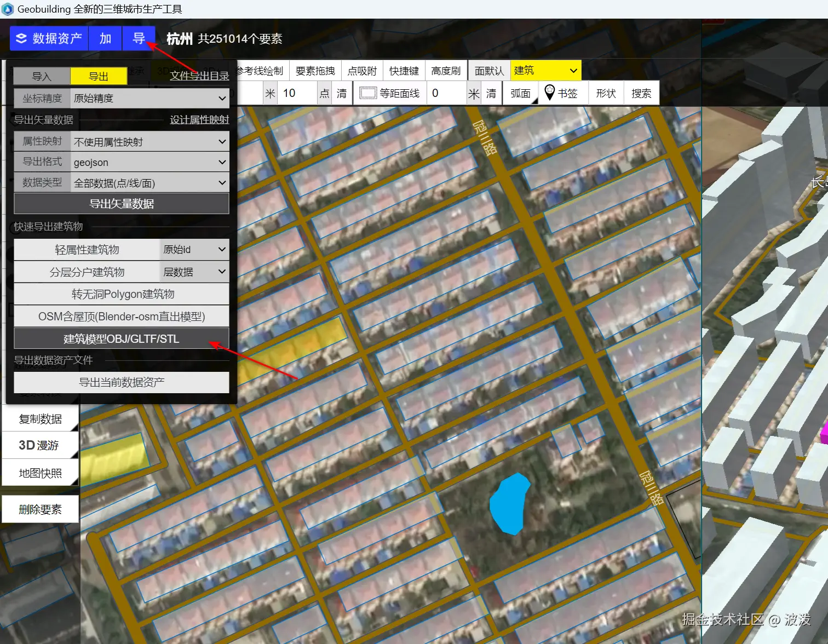The height and width of the screenshot is (644, 828).
Task: Click the 复制数据 button
Action: pos(41,419)
